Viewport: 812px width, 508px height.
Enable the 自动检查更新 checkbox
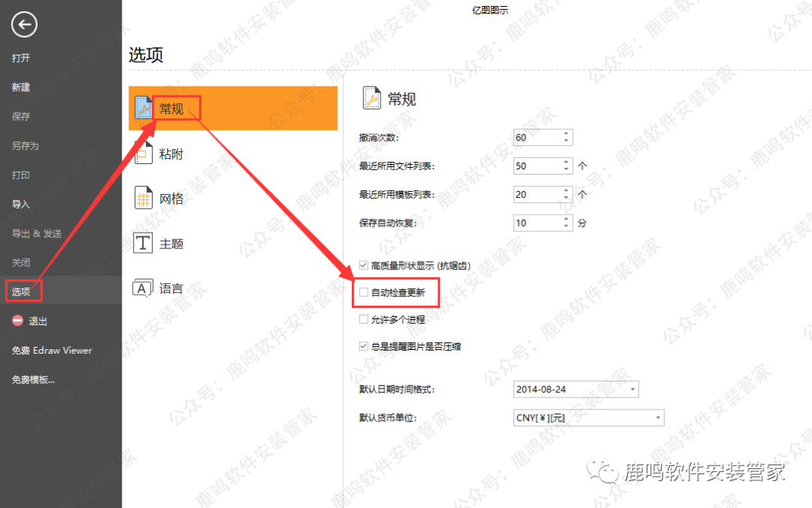tap(364, 293)
